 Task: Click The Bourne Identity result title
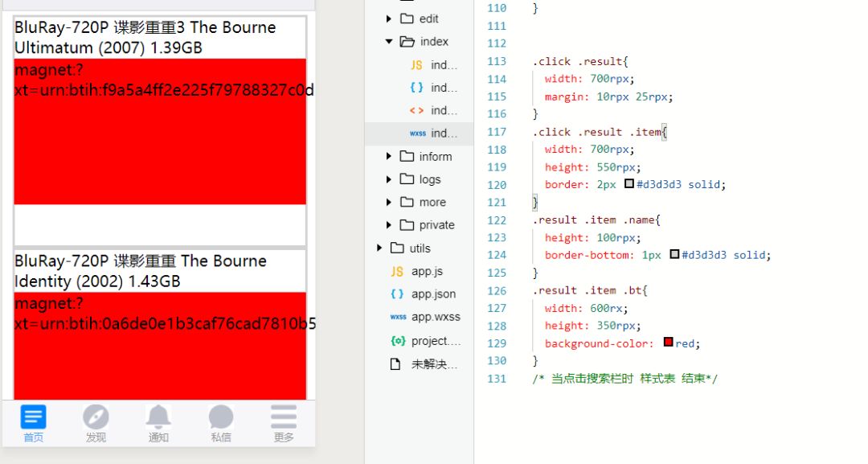pos(141,271)
